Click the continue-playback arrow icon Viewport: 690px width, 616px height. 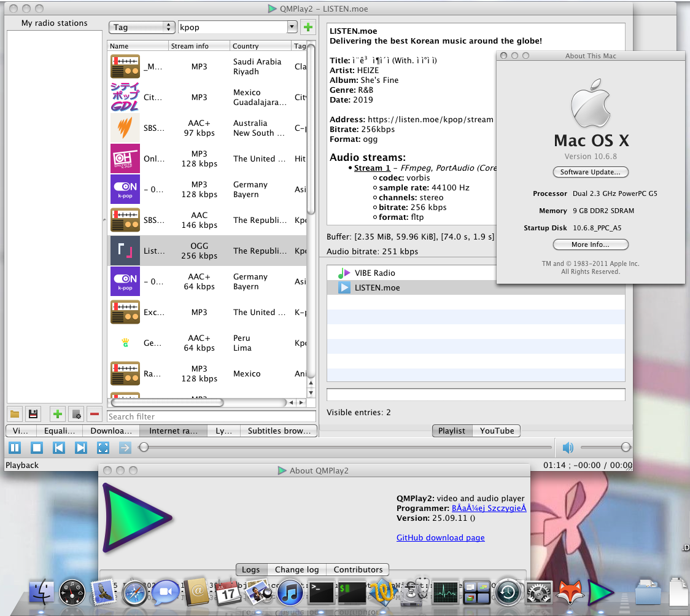[125, 448]
